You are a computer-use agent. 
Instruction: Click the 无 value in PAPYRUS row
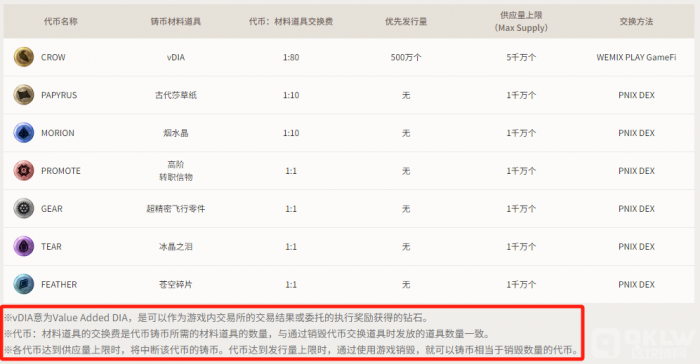pos(406,95)
